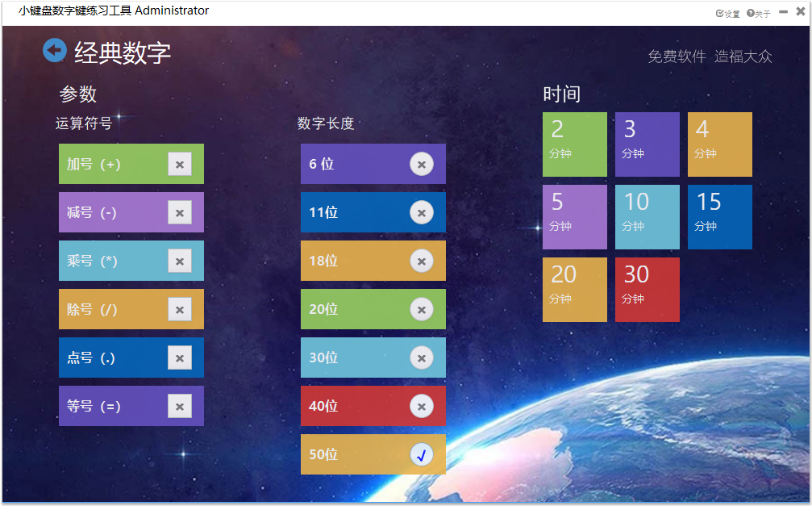
Task: Close the practice tool window
Action: tap(801, 10)
